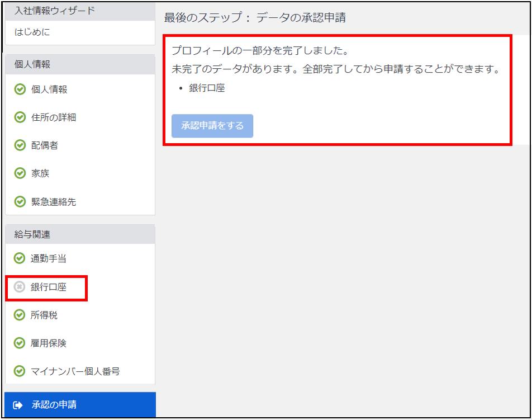Image resolution: width=532 pixels, height=420 pixels.
Task: Click the check icon next to 家族
Action: pyautogui.click(x=20, y=173)
